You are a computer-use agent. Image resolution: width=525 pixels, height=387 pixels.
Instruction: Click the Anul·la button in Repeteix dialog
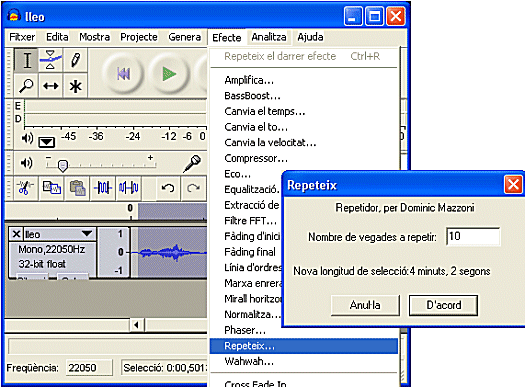365,305
